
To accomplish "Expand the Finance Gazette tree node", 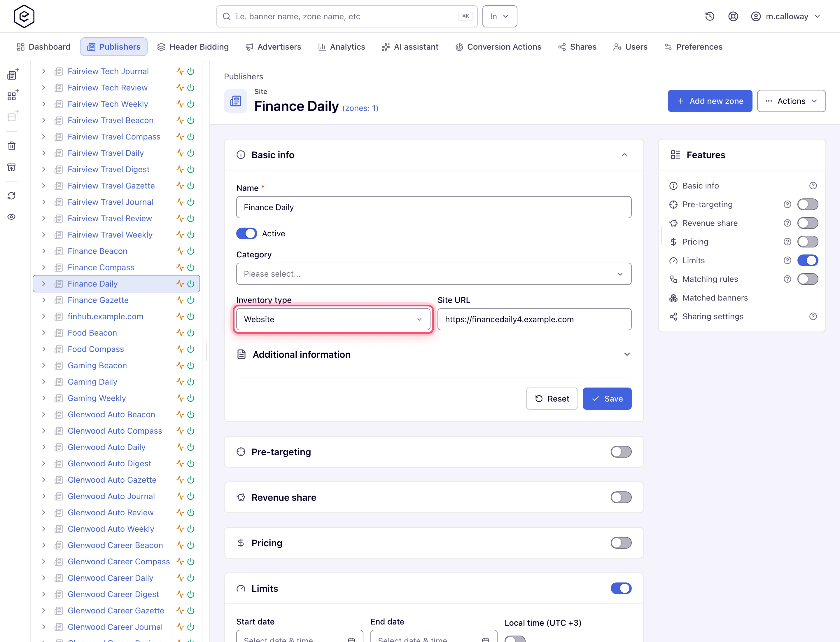I will (43, 300).
